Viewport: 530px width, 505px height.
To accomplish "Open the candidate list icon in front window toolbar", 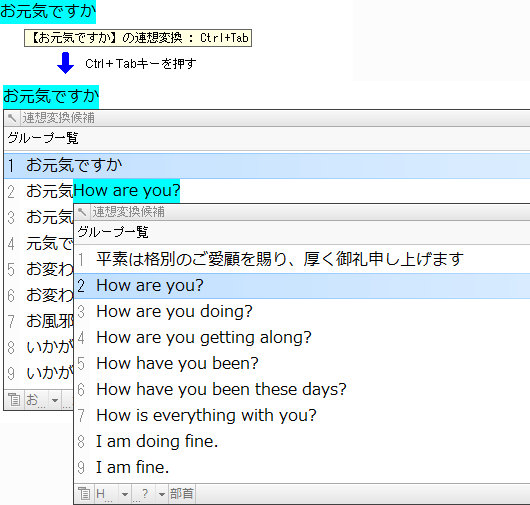I will pos(84,494).
